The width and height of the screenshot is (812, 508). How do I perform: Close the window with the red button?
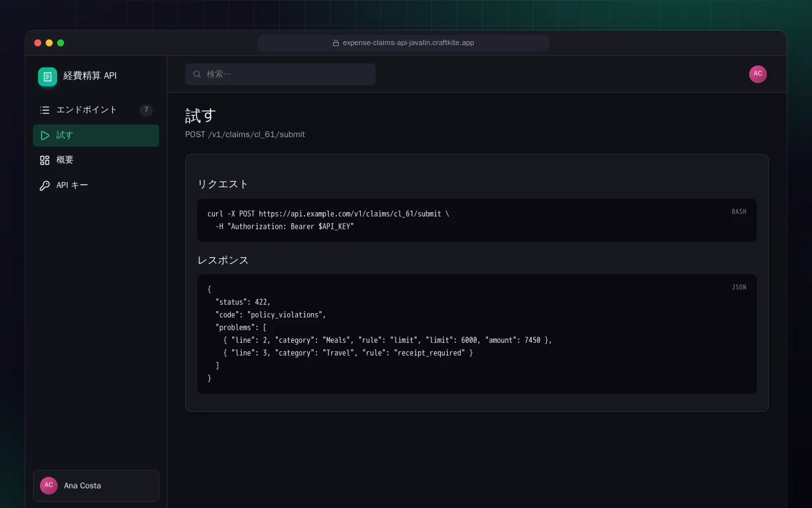(38, 43)
